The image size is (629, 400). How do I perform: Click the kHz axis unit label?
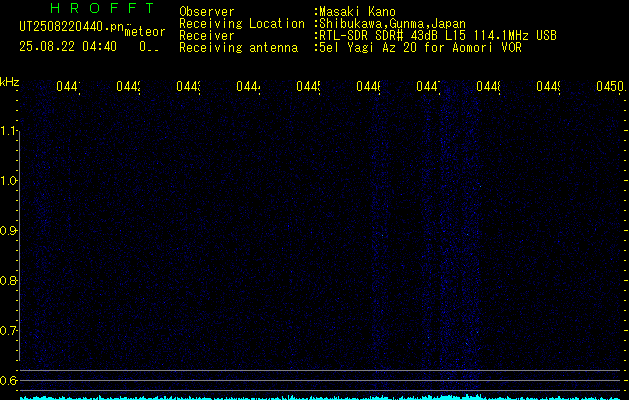pyautogui.click(x=10, y=82)
